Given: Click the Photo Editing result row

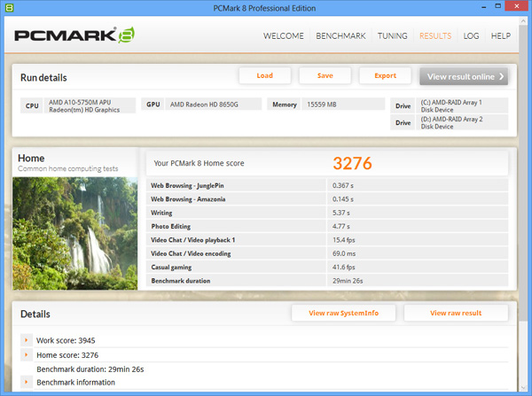Looking at the screenshot, I should click(327, 226).
